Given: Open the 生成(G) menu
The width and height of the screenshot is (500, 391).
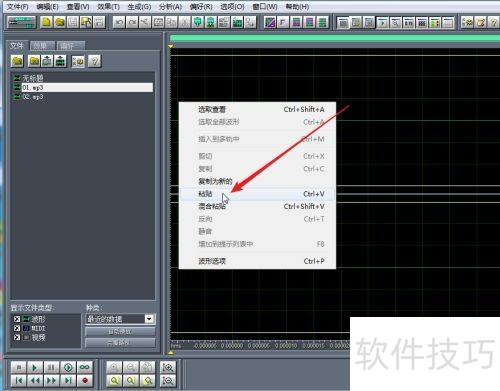Looking at the screenshot, I should [x=139, y=7].
